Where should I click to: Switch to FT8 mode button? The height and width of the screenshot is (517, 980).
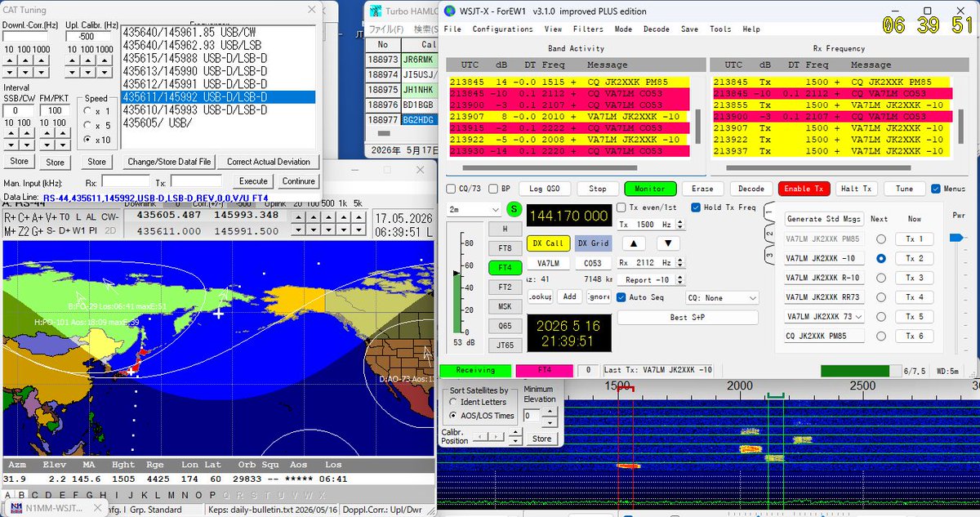coord(506,248)
